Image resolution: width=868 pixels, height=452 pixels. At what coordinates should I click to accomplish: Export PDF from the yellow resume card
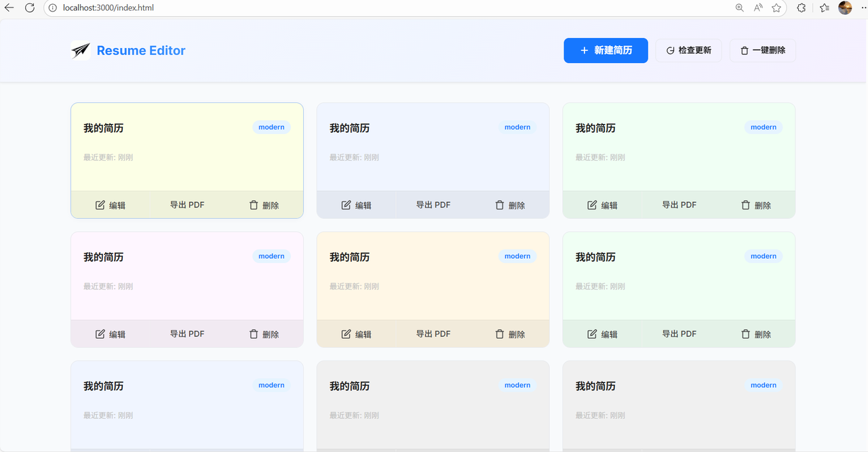pos(187,205)
